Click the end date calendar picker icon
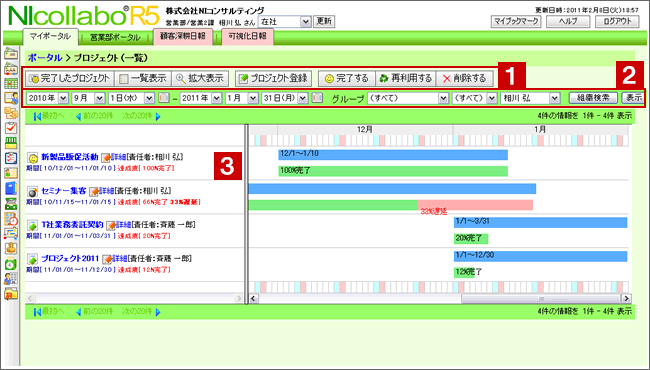 (x=317, y=98)
